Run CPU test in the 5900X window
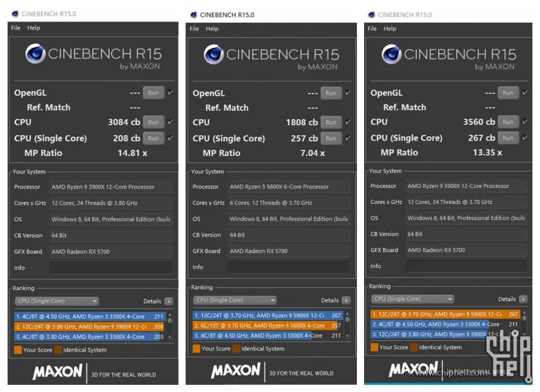The width and height of the screenshot is (540, 392). 508,122
